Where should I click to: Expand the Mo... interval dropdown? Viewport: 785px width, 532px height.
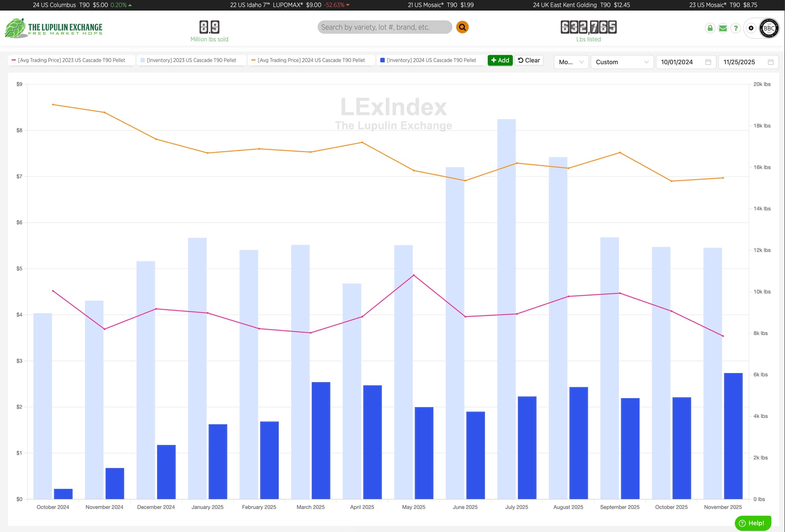pyautogui.click(x=571, y=62)
